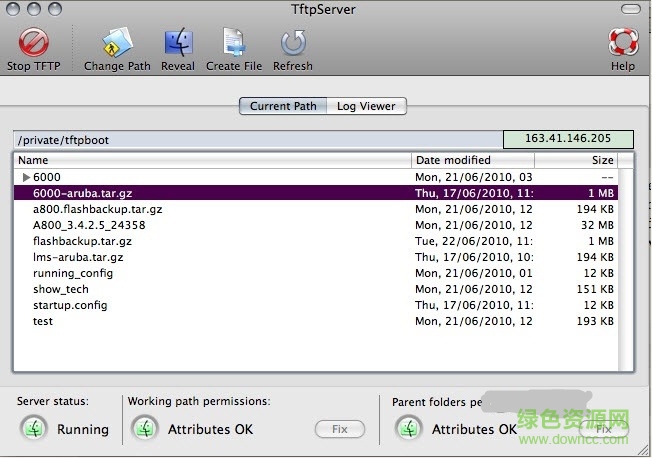This screenshot has height=458, width=652.
Task: Open the Change Path tool
Action: click(x=117, y=43)
